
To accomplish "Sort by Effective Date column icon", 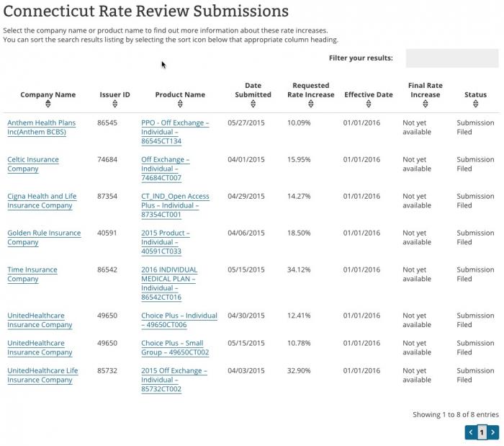I will click(x=368, y=104).
